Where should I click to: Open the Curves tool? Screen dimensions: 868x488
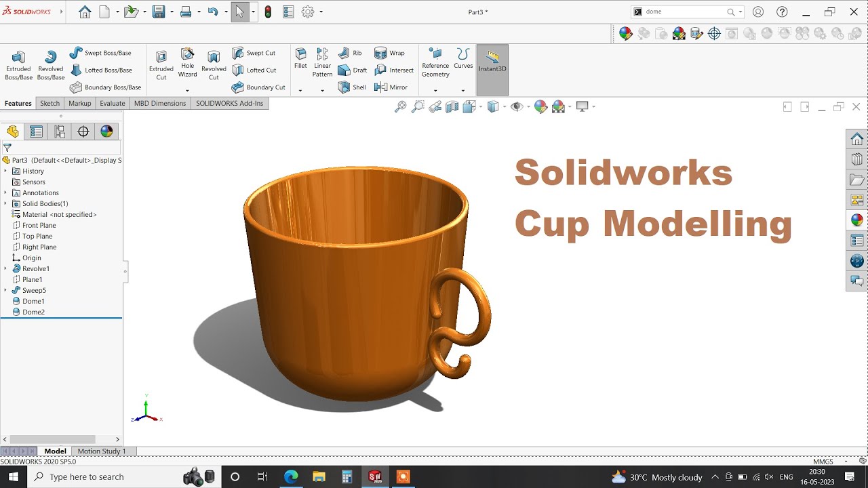click(463, 59)
